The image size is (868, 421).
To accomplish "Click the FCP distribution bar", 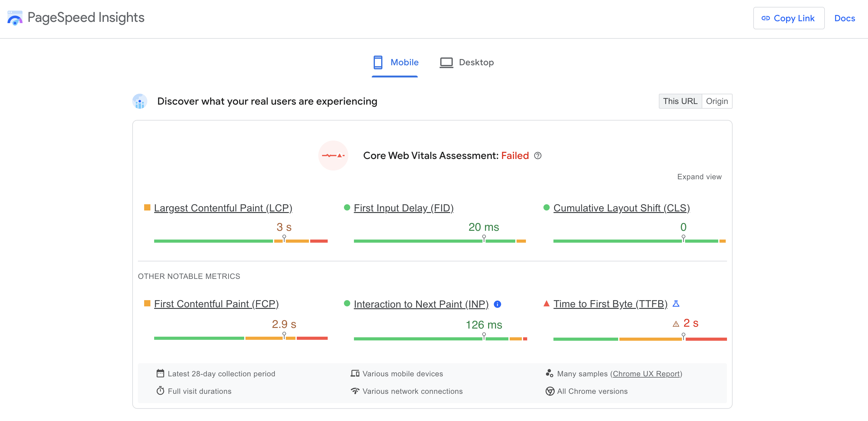I will pyautogui.click(x=240, y=338).
